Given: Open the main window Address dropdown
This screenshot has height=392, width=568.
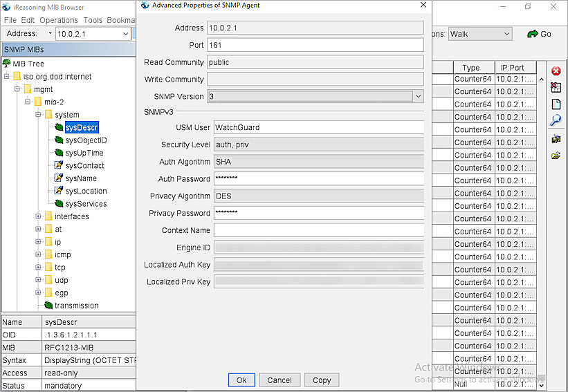Looking at the screenshot, I should (126, 34).
